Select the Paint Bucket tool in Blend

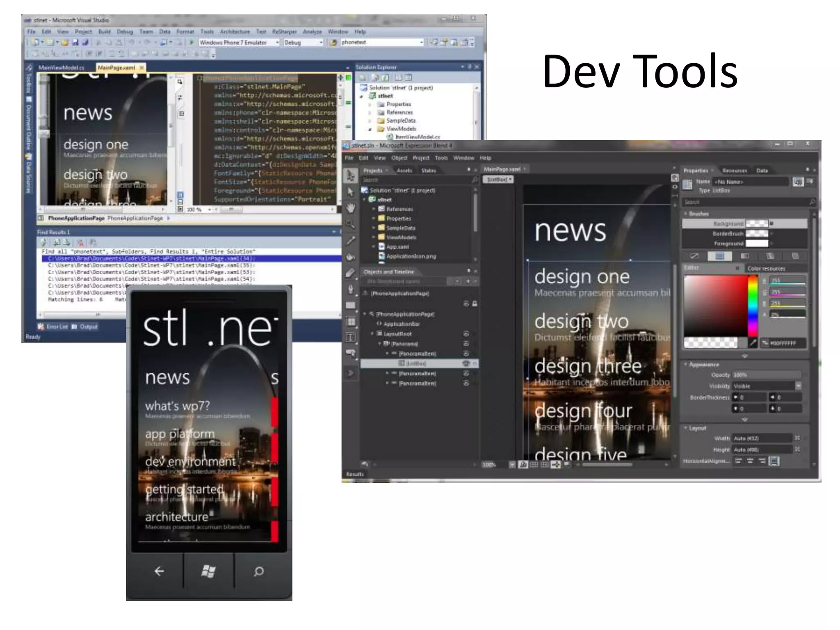350,257
